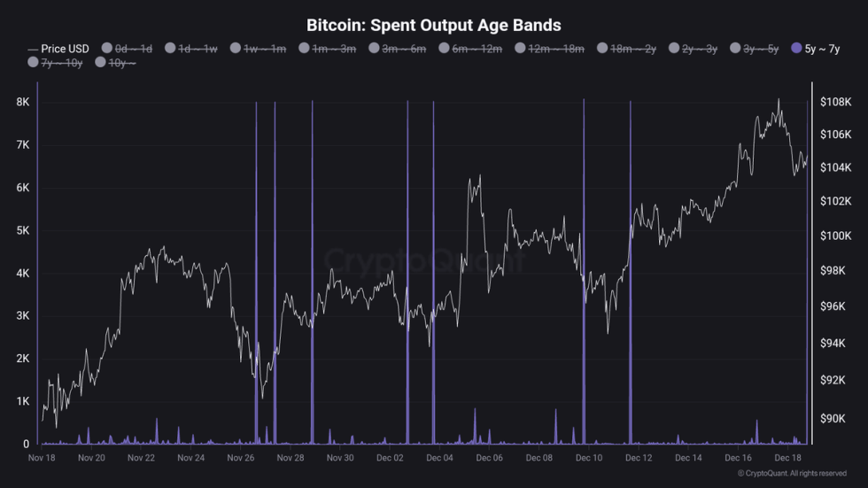Click the 1d ~ 1w legend circle icon
This screenshot has width=868, height=488.
[x=171, y=49]
